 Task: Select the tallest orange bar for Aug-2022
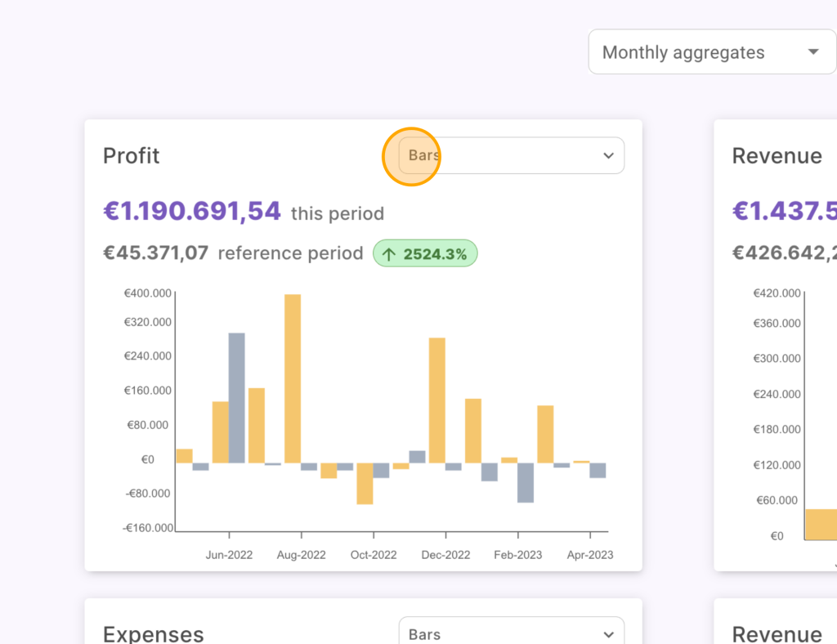click(293, 378)
